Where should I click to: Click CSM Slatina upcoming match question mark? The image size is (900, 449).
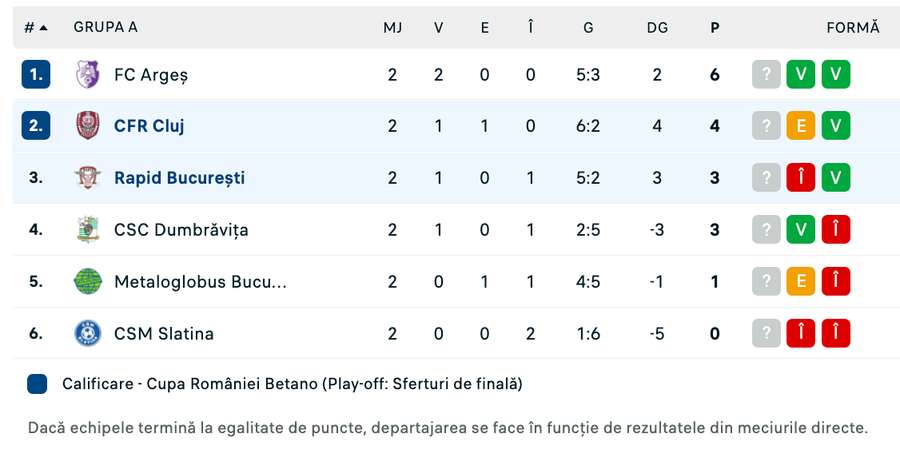pyautogui.click(x=766, y=334)
